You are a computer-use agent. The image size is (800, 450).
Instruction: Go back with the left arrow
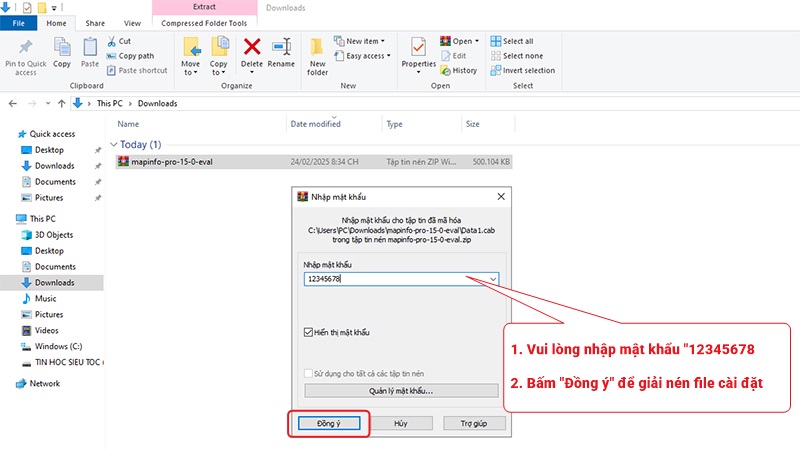click(13, 104)
